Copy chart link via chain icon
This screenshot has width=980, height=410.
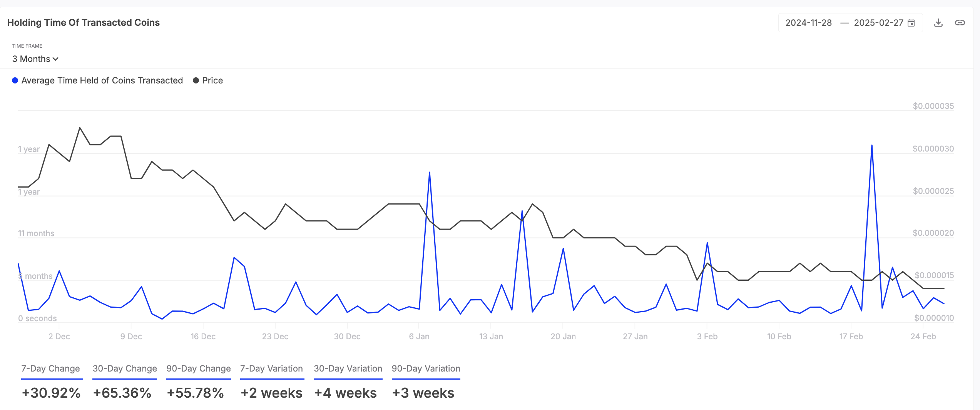coord(960,23)
